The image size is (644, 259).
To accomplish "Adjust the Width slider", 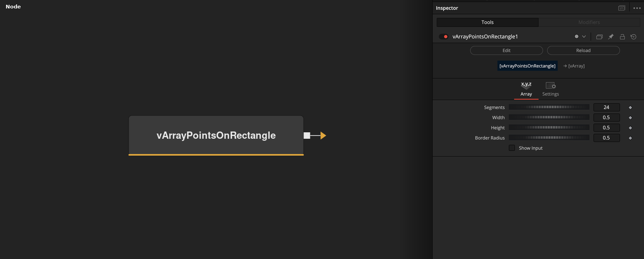I will point(549,117).
